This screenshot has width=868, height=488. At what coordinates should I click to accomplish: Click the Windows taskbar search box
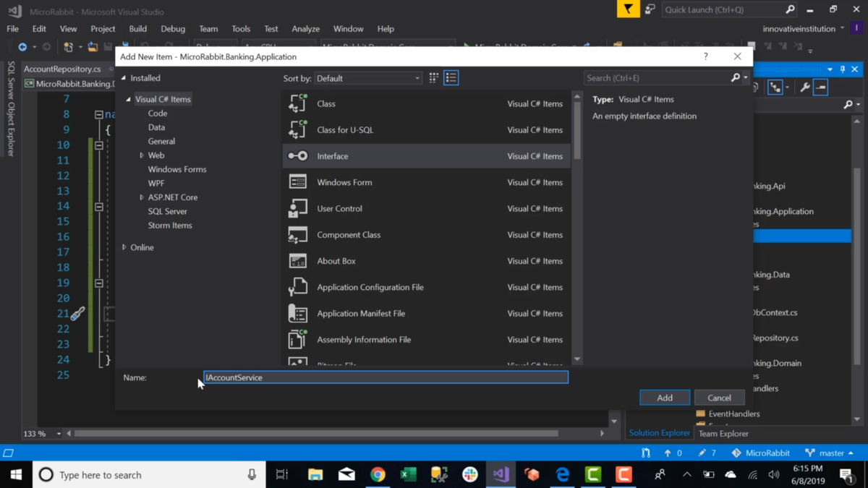click(149, 475)
